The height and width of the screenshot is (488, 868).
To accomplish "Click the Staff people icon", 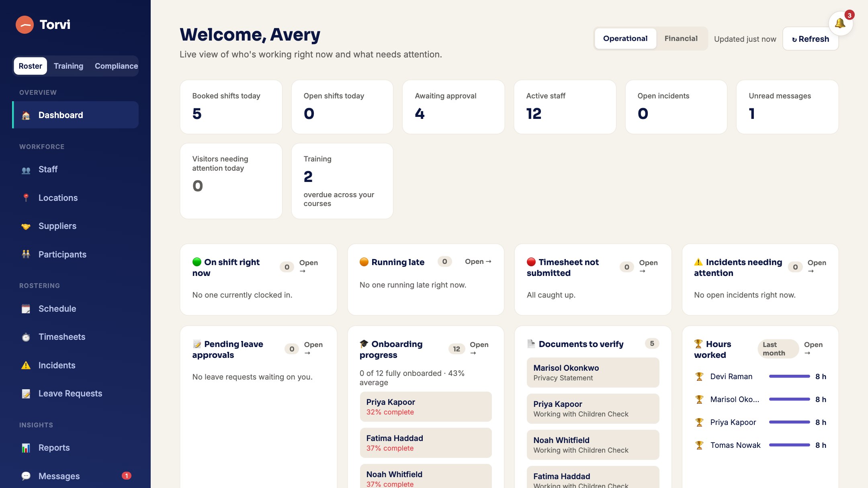I will pos(26,170).
